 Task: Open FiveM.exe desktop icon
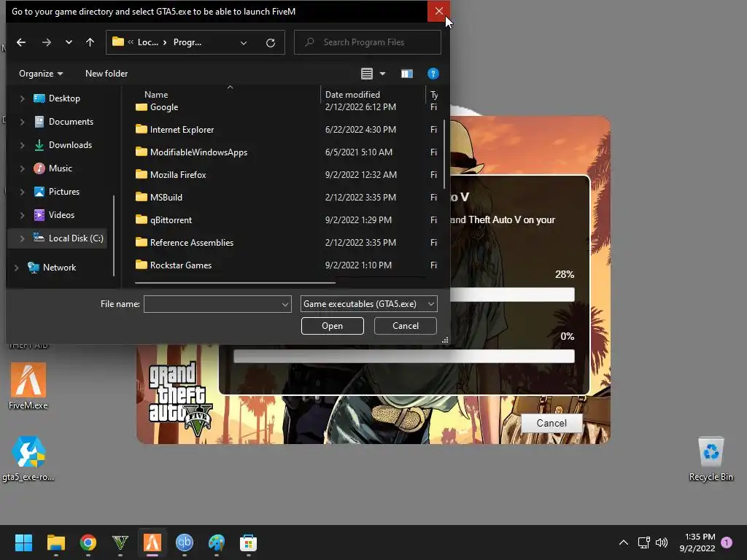28,386
